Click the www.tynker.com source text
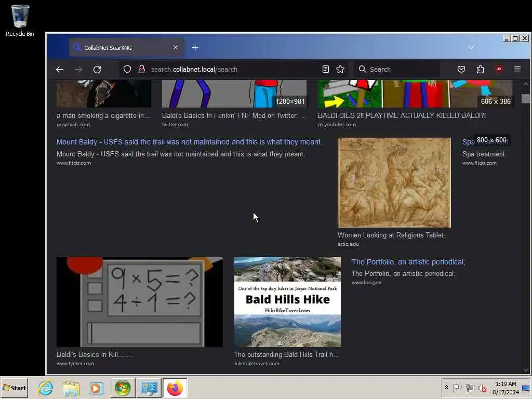Image resolution: width=532 pixels, height=399 pixels. click(x=75, y=363)
